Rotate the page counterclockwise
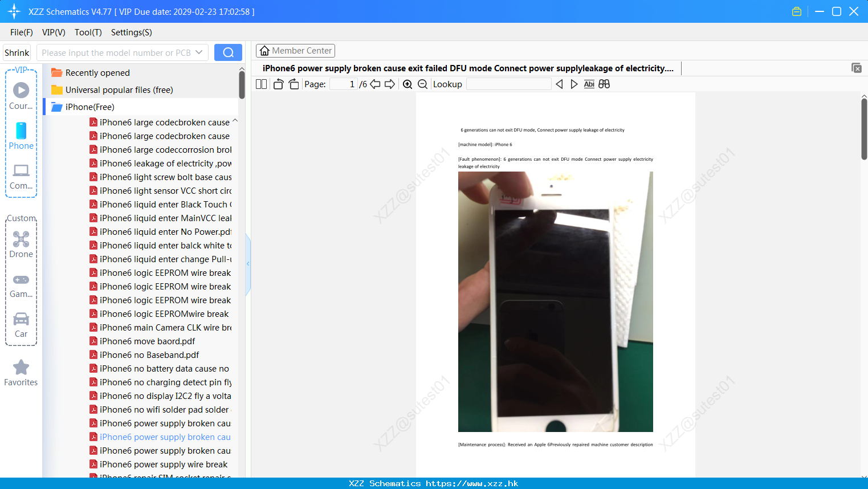The height and width of the screenshot is (489, 868). [x=278, y=84]
